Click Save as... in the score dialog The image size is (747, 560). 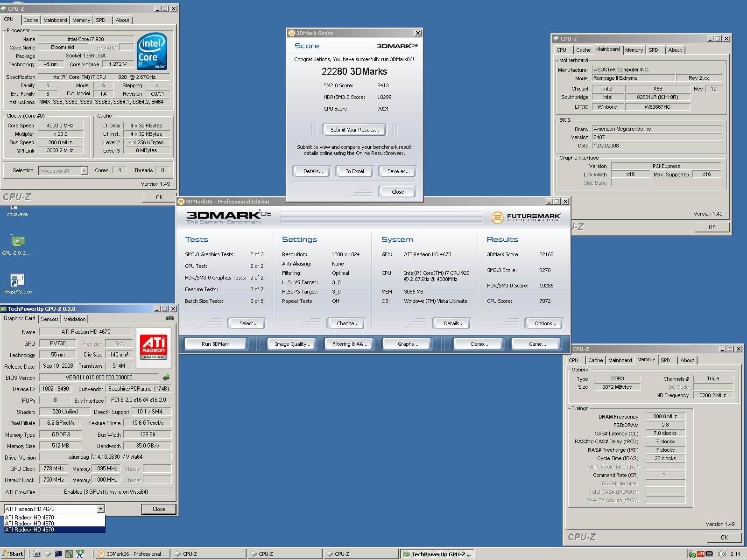[x=398, y=171]
